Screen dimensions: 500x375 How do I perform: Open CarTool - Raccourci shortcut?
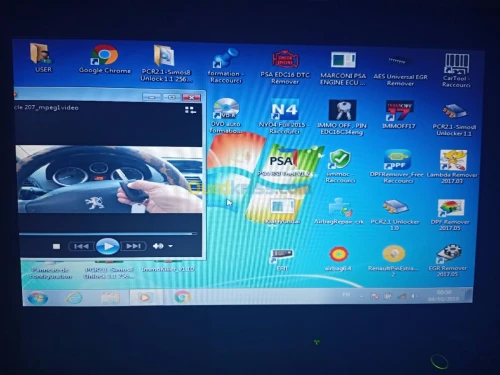click(456, 64)
